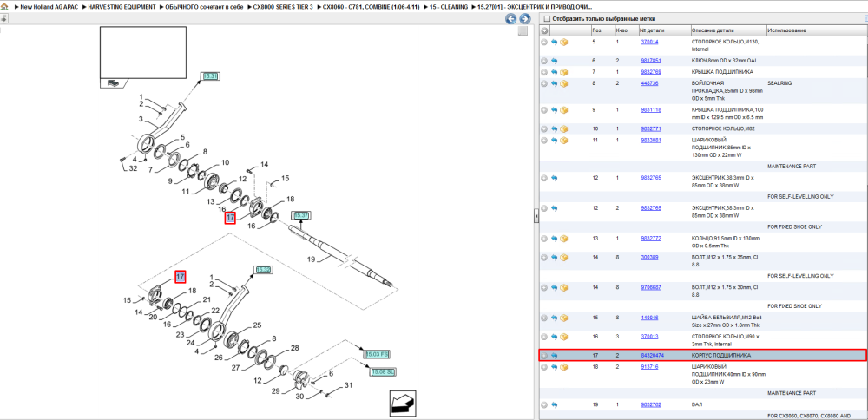The width and height of the screenshot is (868, 420).
Task: Open part number link 913716
Action: [649, 367]
